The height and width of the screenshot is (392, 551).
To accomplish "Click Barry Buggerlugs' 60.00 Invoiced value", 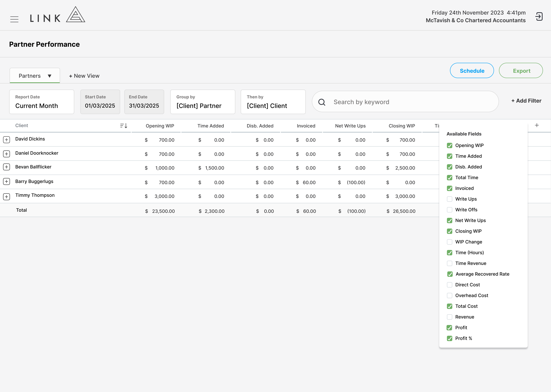I will click(309, 182).
